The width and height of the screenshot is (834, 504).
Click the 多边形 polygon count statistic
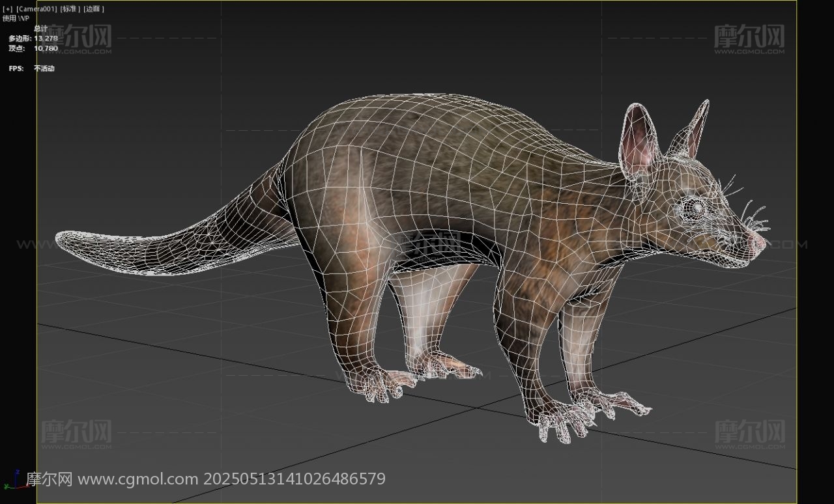click(x=33, y=38)
